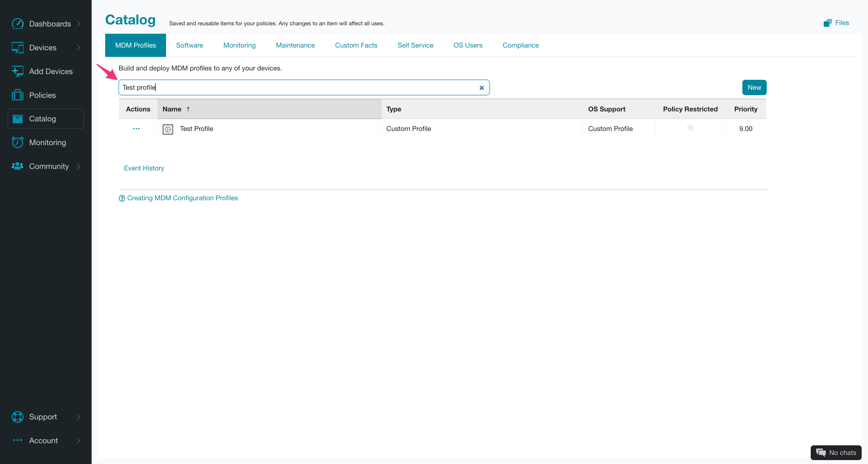Expand the Account submenu chevron
Image resolution: width=868 pixels, height=464 pixels.
78,440
